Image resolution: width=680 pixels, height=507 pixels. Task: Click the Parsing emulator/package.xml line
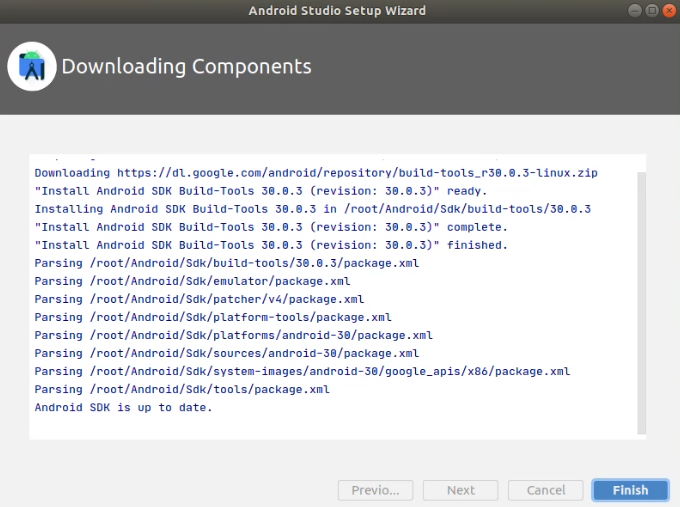193,281
